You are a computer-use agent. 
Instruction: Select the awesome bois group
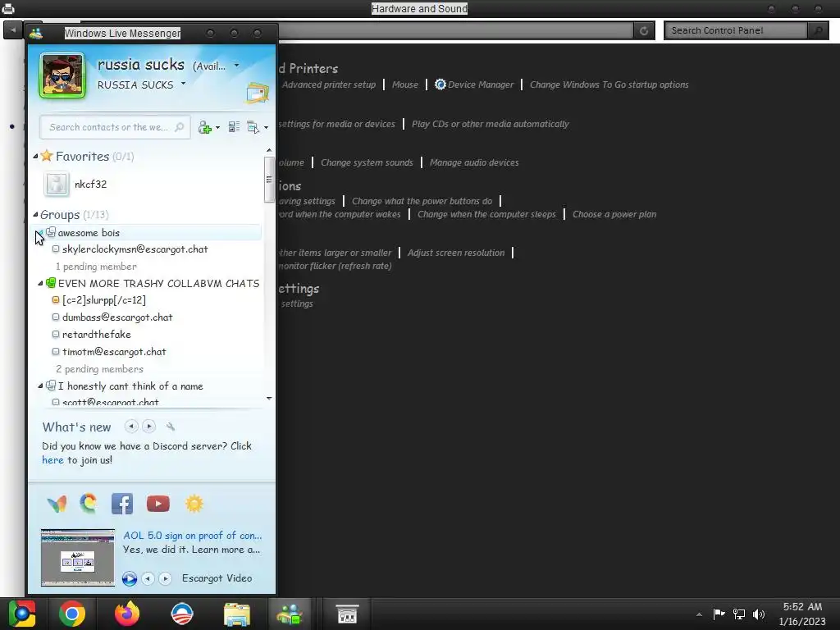[x=148, y=232]
